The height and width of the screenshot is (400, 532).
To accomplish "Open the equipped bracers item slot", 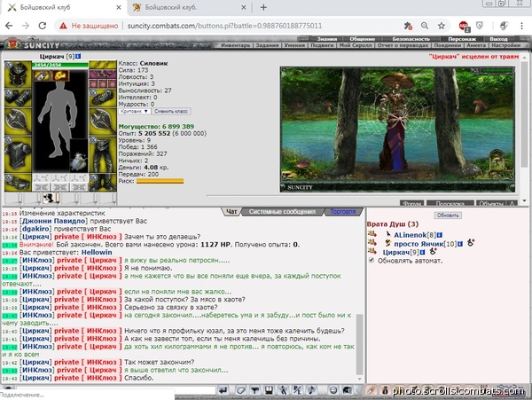I will (x=18, y=98).
